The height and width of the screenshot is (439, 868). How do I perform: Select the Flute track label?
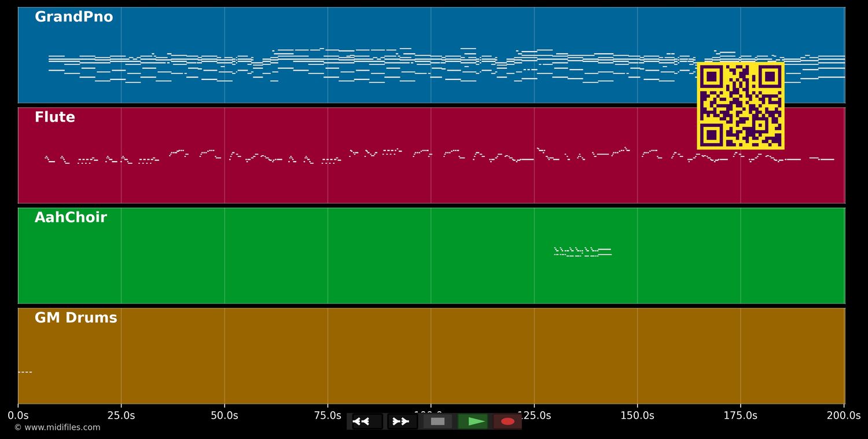click(55, 118)
